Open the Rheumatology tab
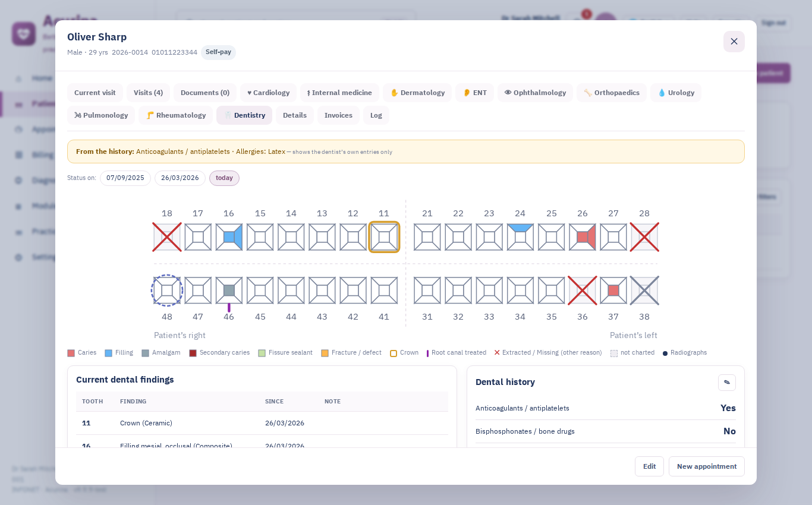 coord(175,115)
